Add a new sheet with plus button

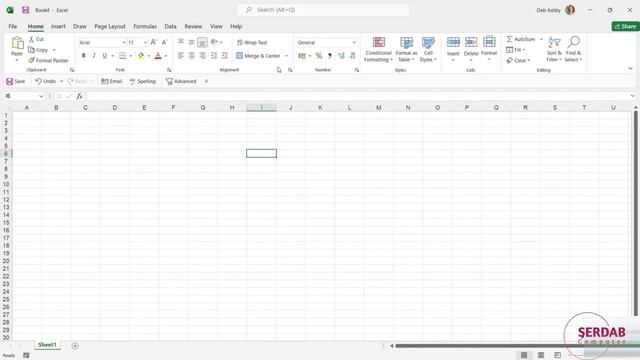75,346
